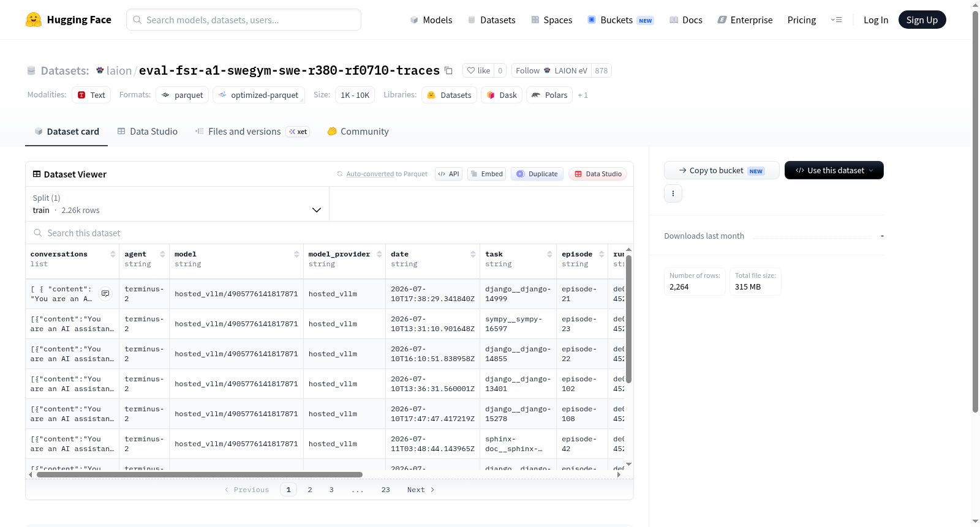
Task: Open the Files and versions tab
Action: click(x=252, y=131)
